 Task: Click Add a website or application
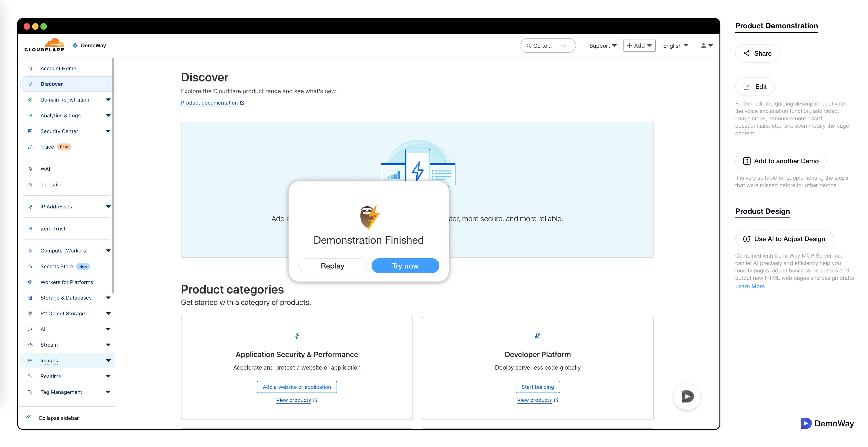pos(297,387)
